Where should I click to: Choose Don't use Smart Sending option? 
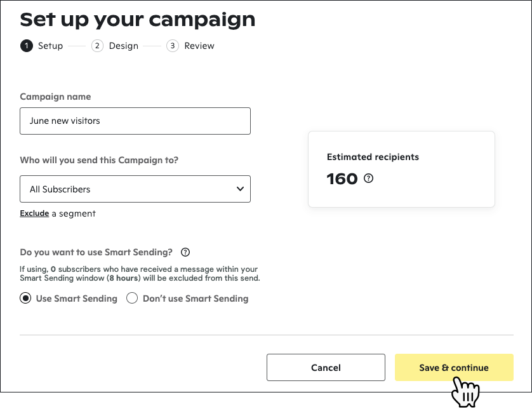pyautogui.click(x=132, y=298)
